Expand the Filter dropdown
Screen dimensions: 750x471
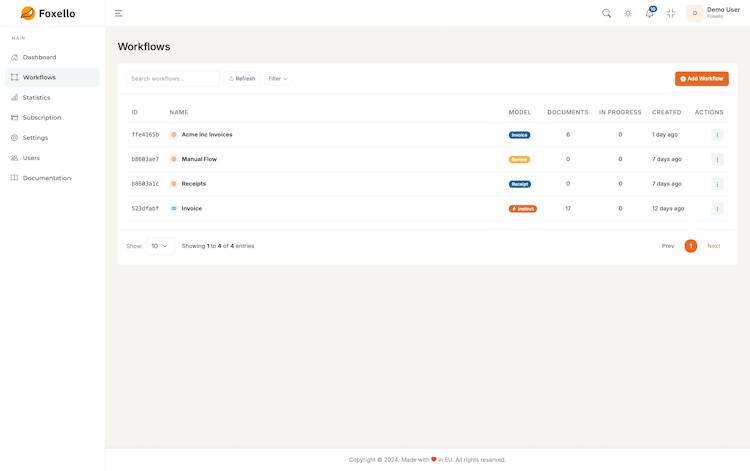[x=277, y=78]
